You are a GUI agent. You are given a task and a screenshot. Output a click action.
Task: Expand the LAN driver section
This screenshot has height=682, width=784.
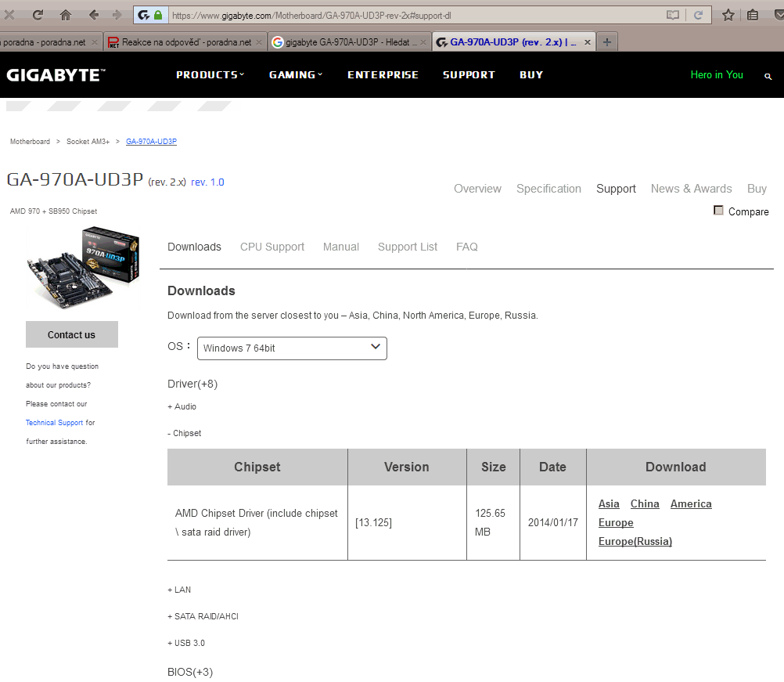[179, 590]
